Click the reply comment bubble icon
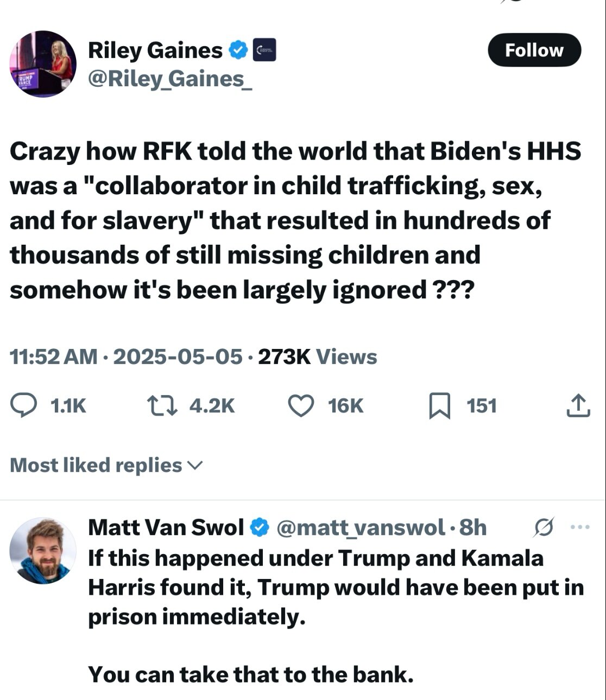 pos(24,406)
